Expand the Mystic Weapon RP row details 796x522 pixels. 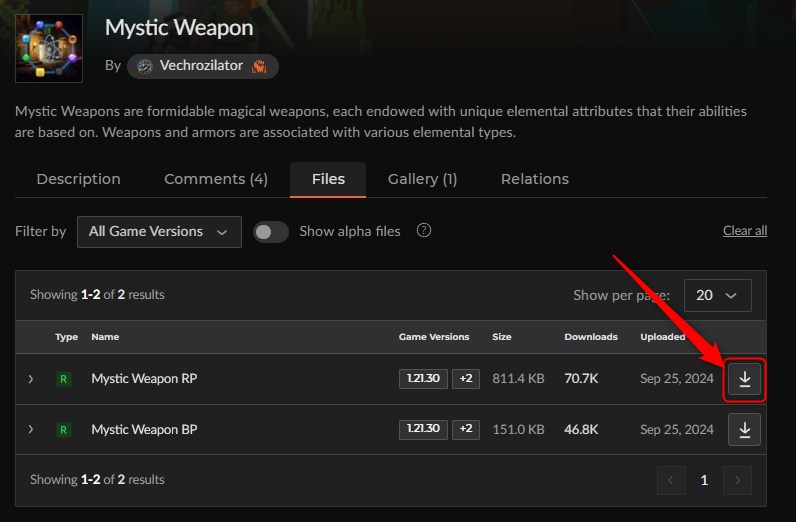[31, 379]
